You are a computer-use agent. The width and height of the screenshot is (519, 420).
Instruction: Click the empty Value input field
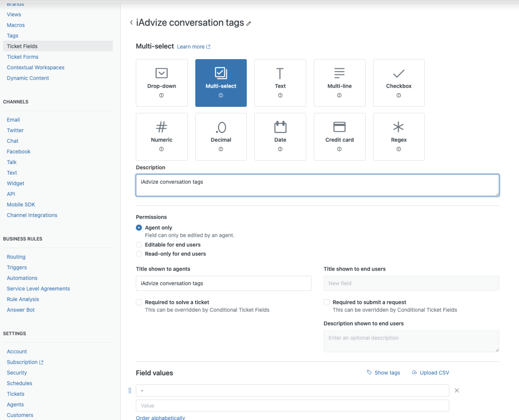(293, 406)
